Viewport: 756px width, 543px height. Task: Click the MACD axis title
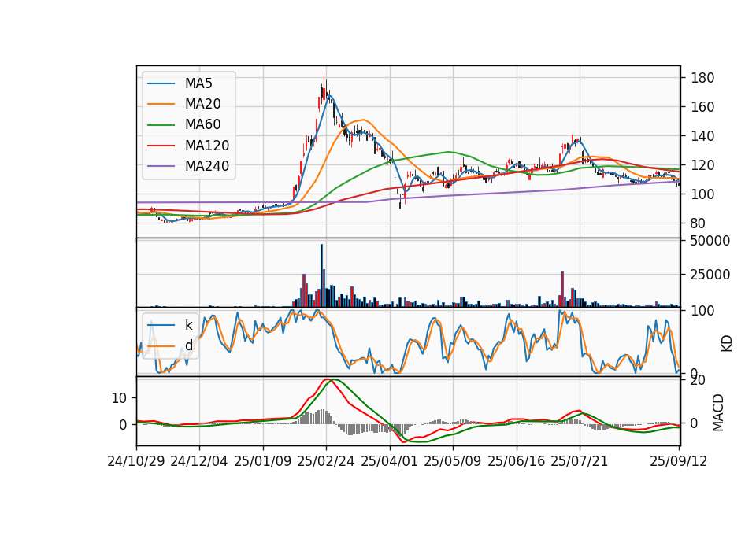(x=718, y=412)
